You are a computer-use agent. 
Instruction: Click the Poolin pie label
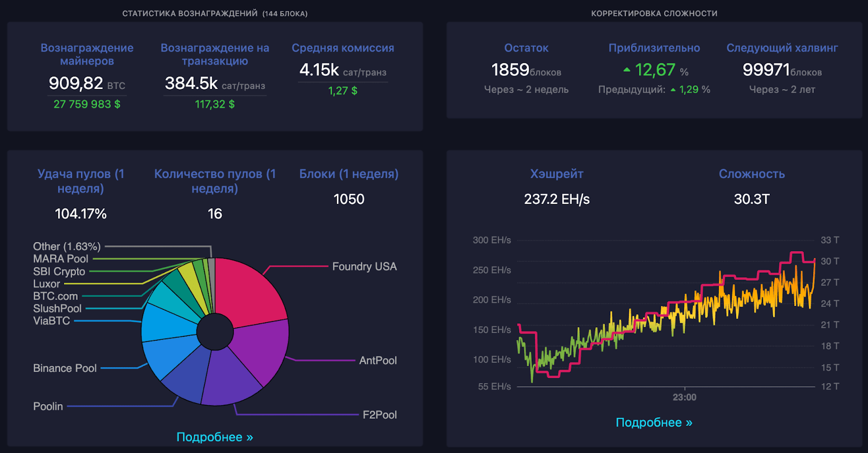(x=48, y=406)
